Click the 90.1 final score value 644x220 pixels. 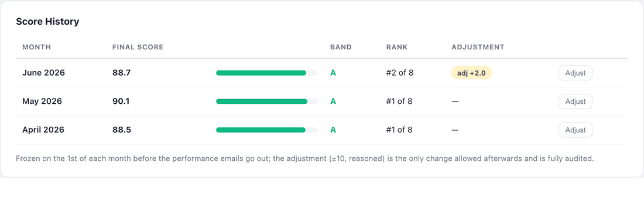pyautogui.click(x=121, y=101)
